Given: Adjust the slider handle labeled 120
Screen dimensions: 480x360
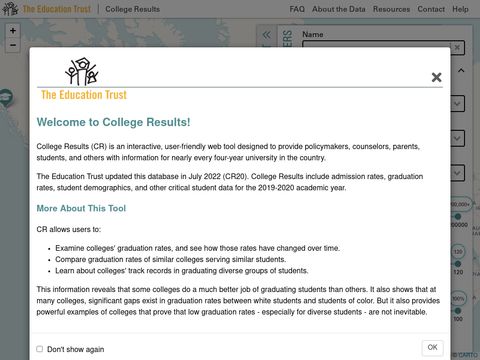Looking at the screenshot, I should [x=458, y=264].
